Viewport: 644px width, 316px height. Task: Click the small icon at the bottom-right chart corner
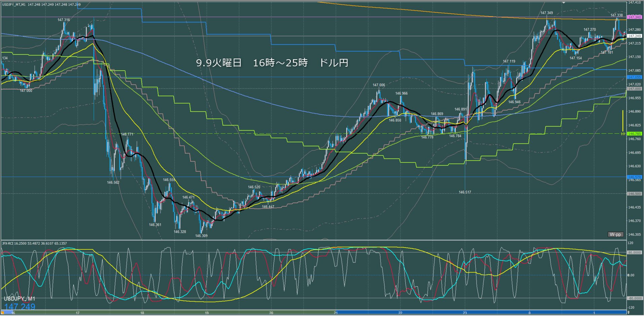(628, 313)
